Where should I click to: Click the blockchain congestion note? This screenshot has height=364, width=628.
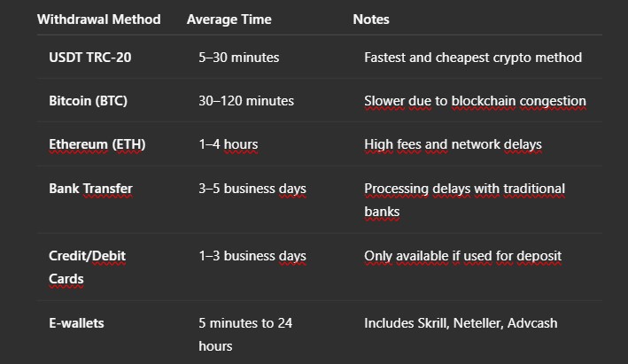click(x=475, y=100)
